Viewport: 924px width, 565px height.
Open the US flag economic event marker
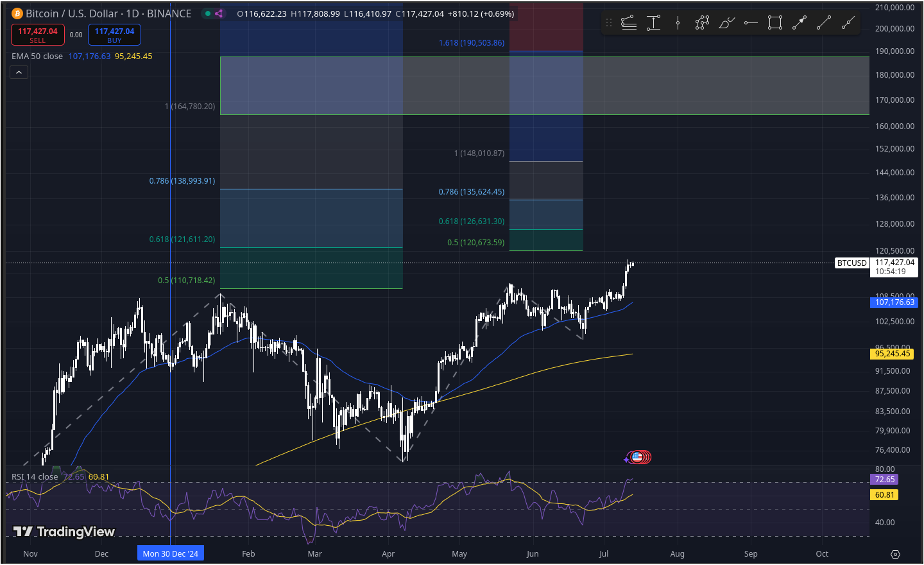(x=637, y=457)
